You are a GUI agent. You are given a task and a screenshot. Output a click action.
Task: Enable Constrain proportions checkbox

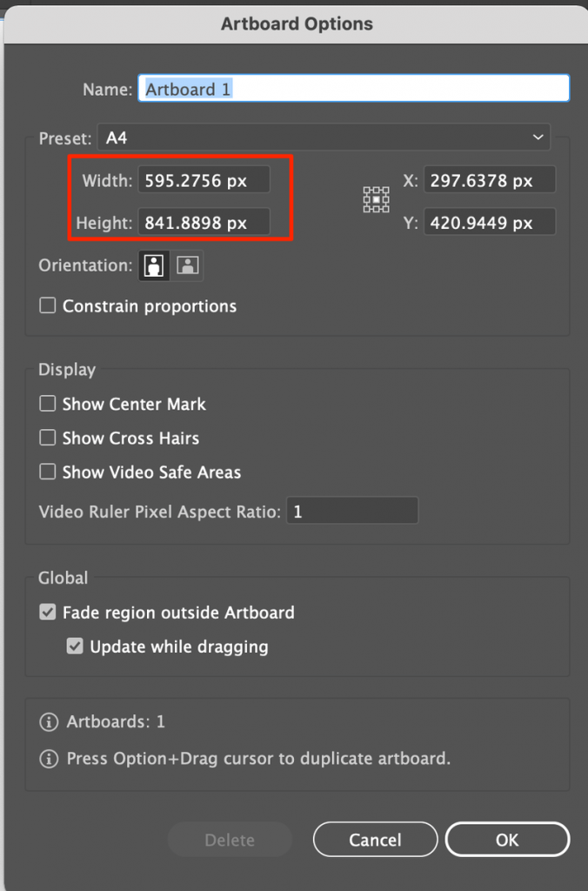[x=48, y=305]
